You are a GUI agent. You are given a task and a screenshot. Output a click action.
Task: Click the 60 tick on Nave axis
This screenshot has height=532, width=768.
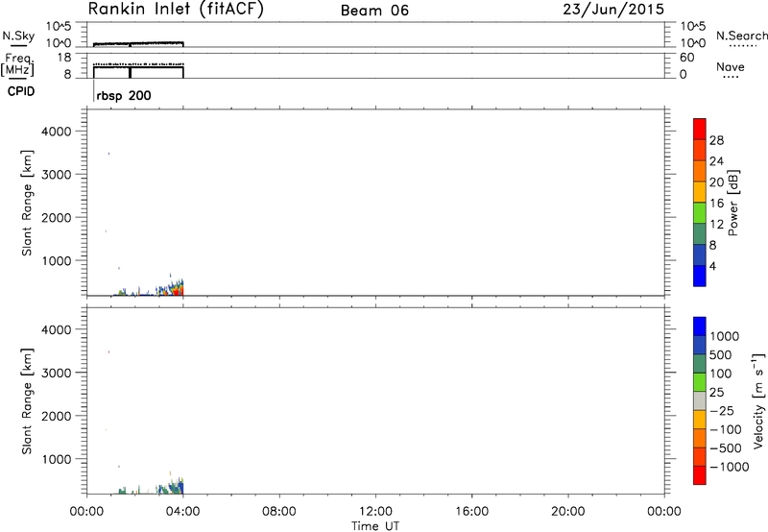click(686, 58)
